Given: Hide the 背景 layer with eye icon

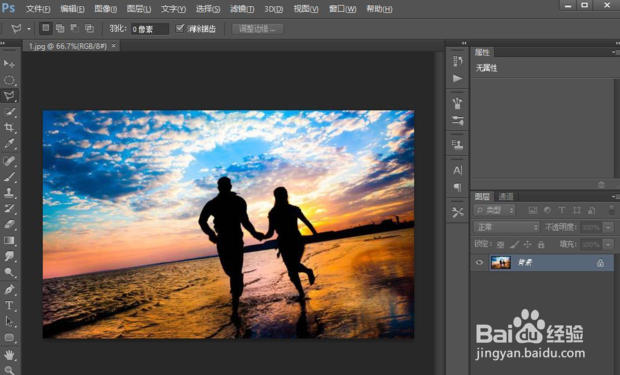Looking at the screenshot, I should 479,262.
